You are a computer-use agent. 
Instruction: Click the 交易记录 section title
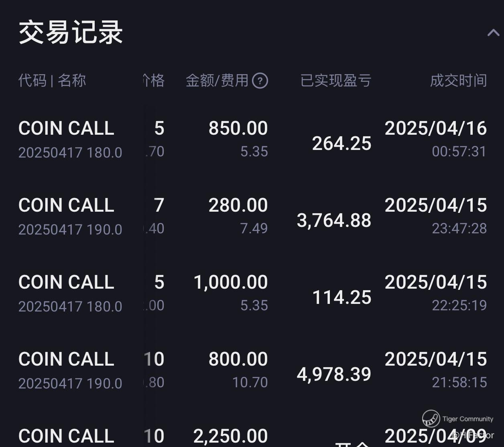(71, 32)
